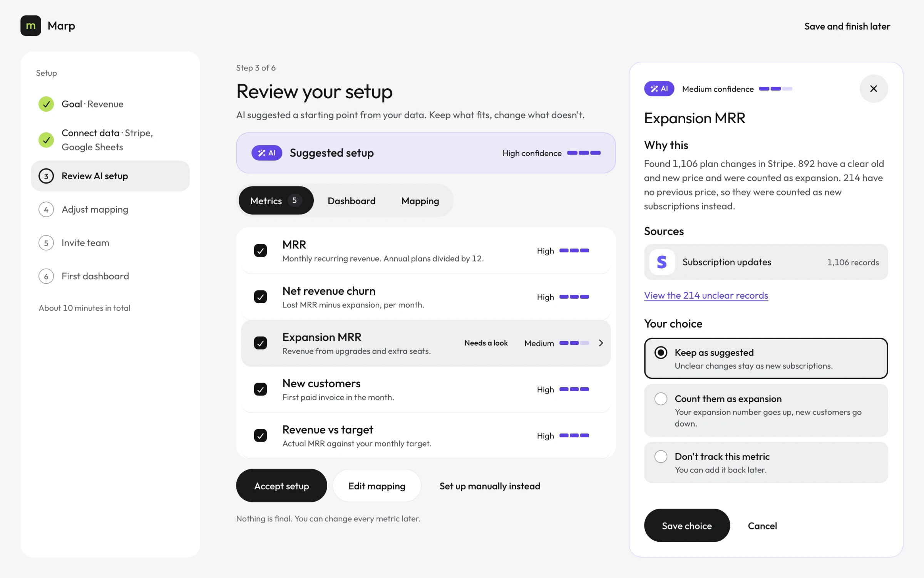
Task: Click Save and finish later
Action: tap(847, 26)
